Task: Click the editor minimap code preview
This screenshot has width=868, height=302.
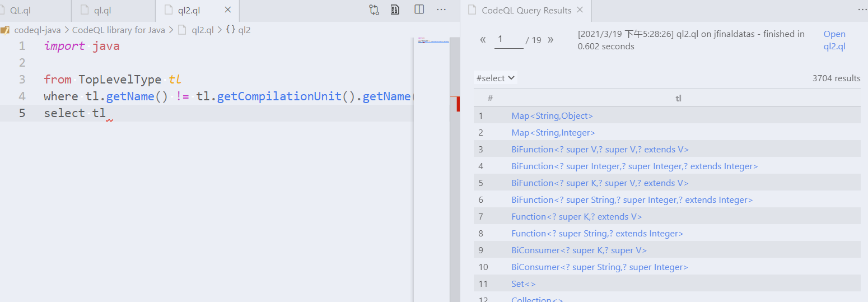Action: 433,41
